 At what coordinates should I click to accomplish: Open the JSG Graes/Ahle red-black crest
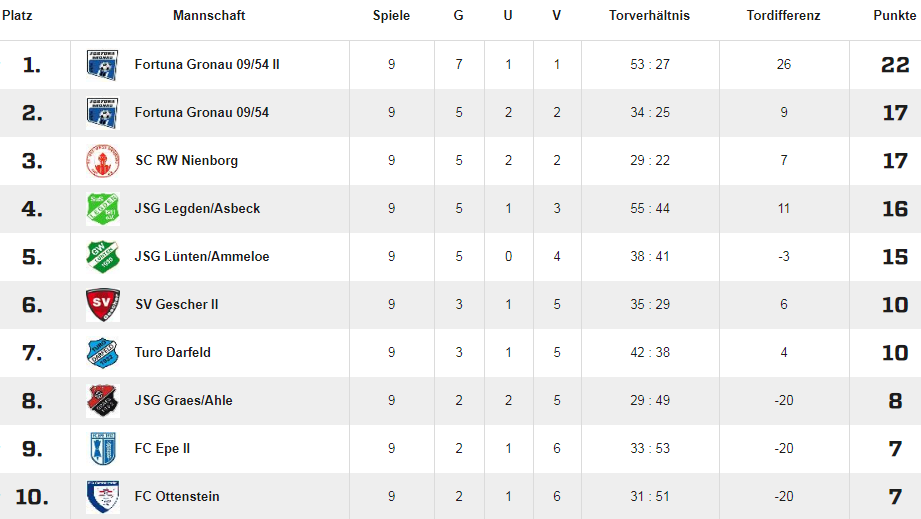point(103,401)
